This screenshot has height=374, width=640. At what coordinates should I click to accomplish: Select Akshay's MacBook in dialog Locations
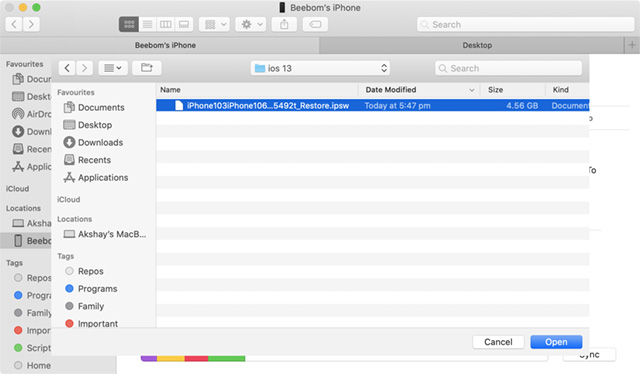(105, 234)
